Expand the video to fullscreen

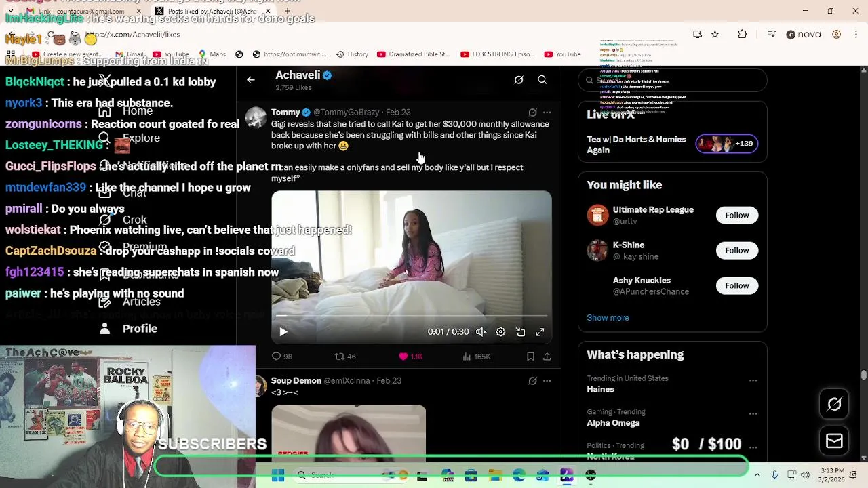point(540,332)
